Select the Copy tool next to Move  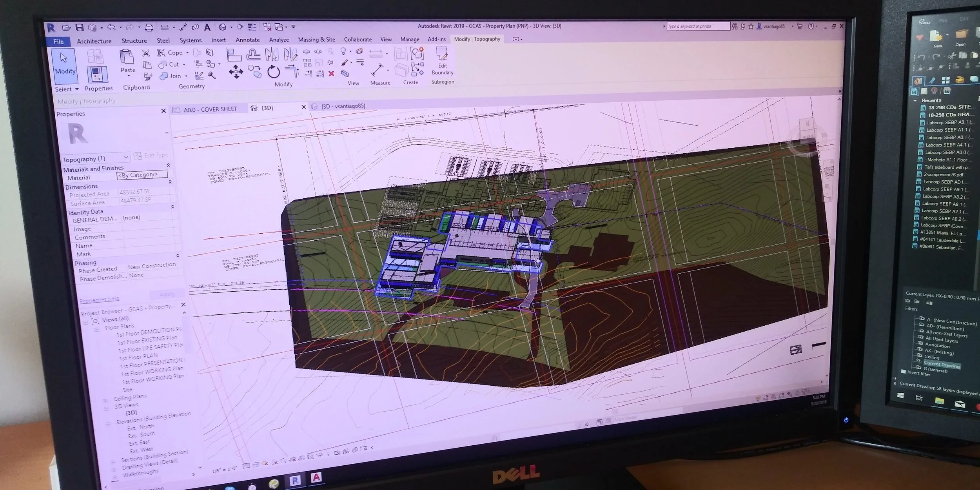point(255,72)
